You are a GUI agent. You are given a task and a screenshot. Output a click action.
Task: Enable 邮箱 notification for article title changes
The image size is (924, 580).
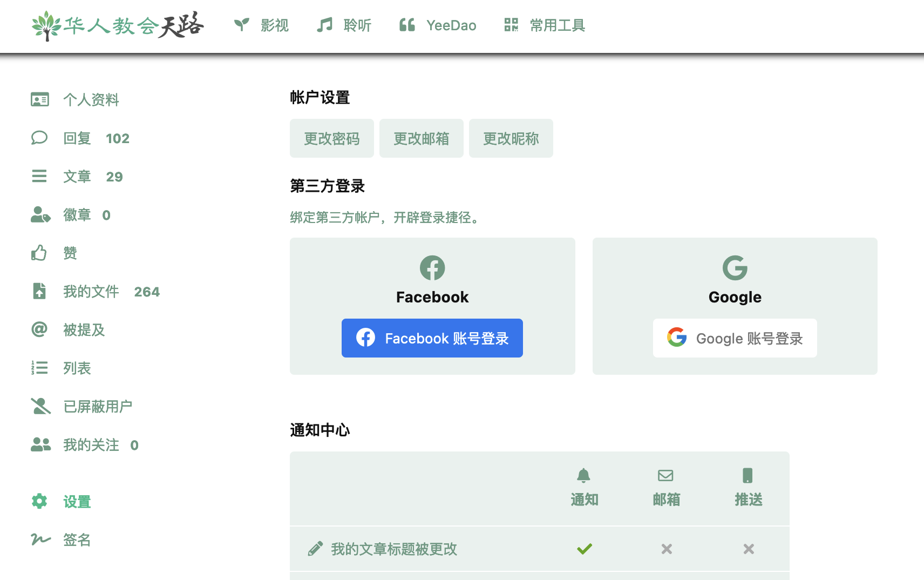click(666, 549)
